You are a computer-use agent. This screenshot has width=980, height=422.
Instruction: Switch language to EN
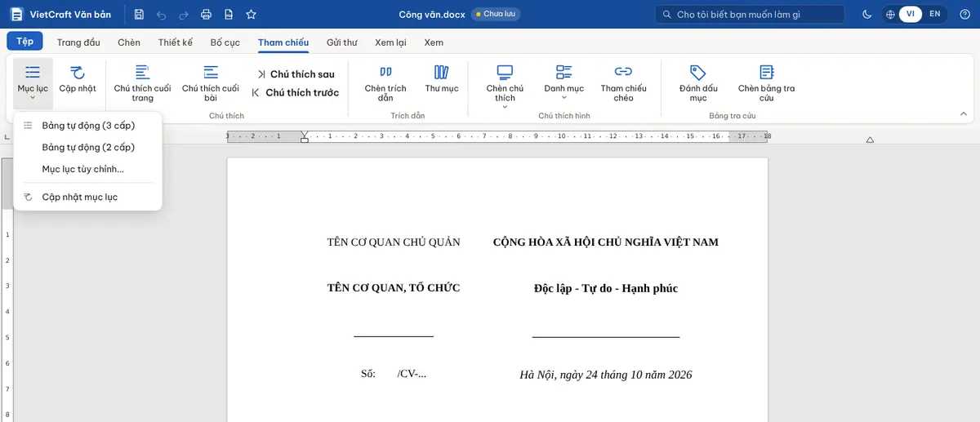934,14
